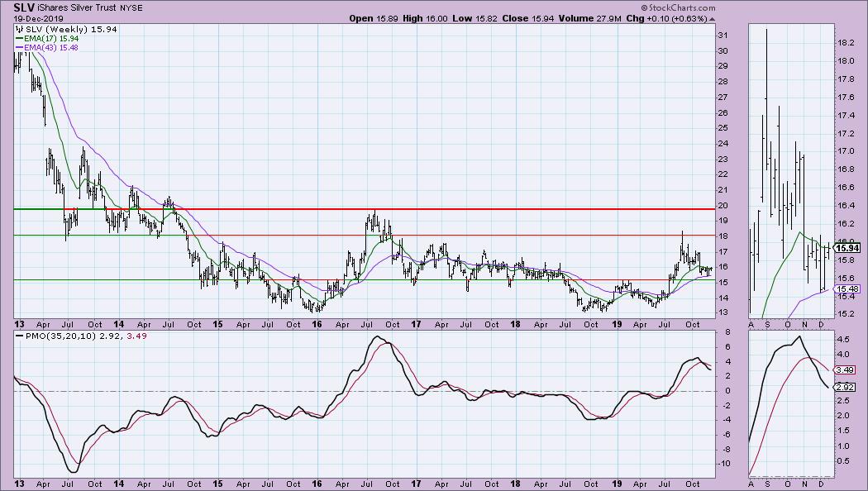This screenshot has height=491, width=868.
Task: Click the SLV ticker symbol title
Action: pos(25,7)
